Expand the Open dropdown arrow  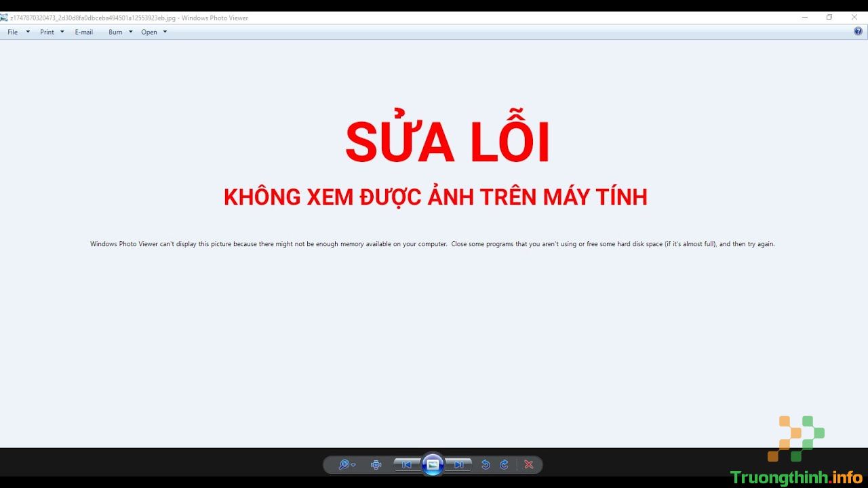(x=165, y=32)
